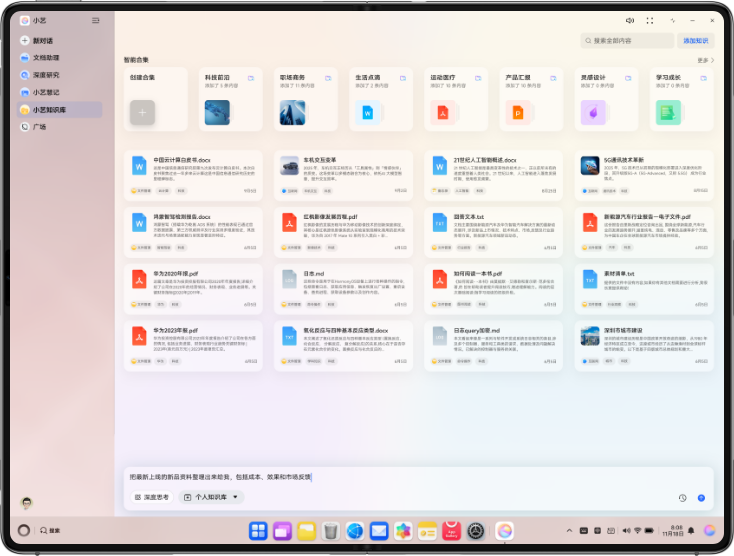Open 华为2020年报.pdf
Screen dimensions: 734x556
[193, 289]
